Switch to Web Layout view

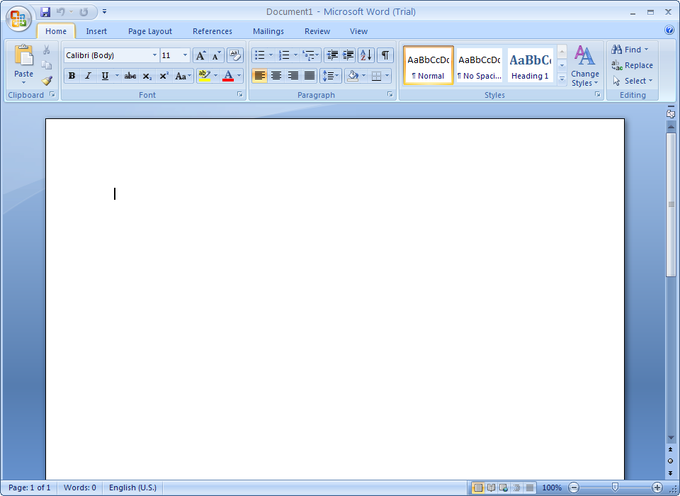[503, 488]
